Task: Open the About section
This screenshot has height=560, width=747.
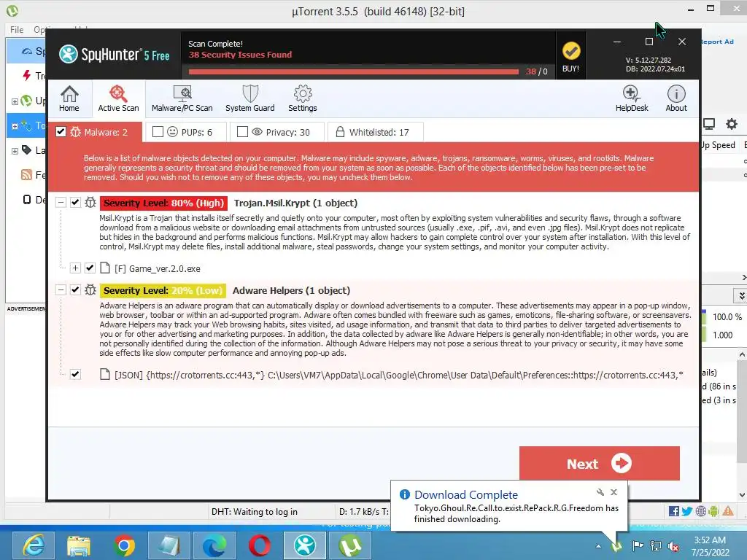Action: point(676,98)
